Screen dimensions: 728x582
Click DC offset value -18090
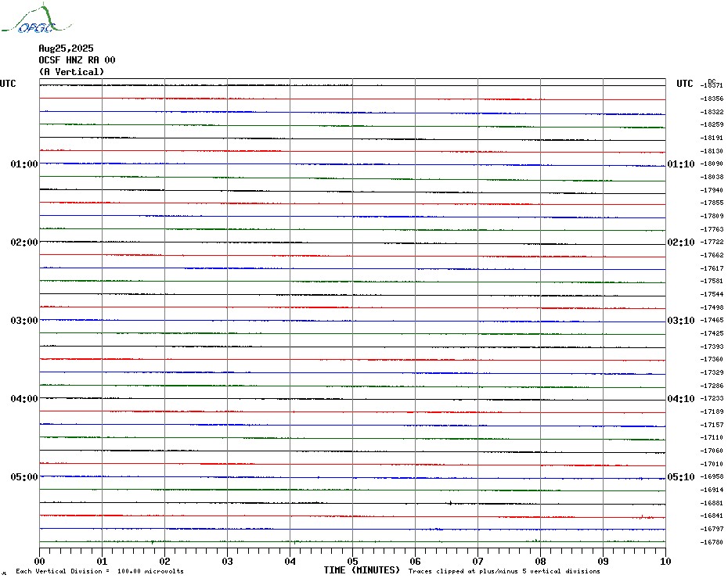(712, 163)
